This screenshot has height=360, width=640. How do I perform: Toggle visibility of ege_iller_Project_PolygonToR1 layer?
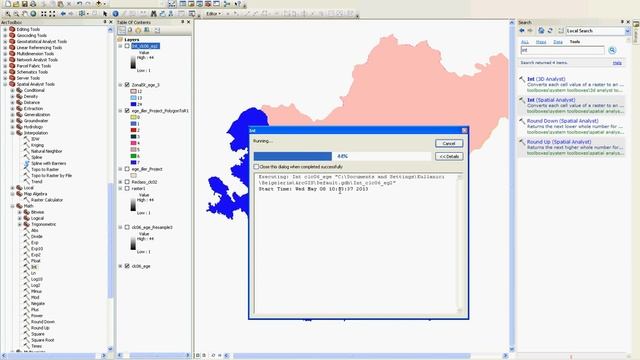(127, 111)
